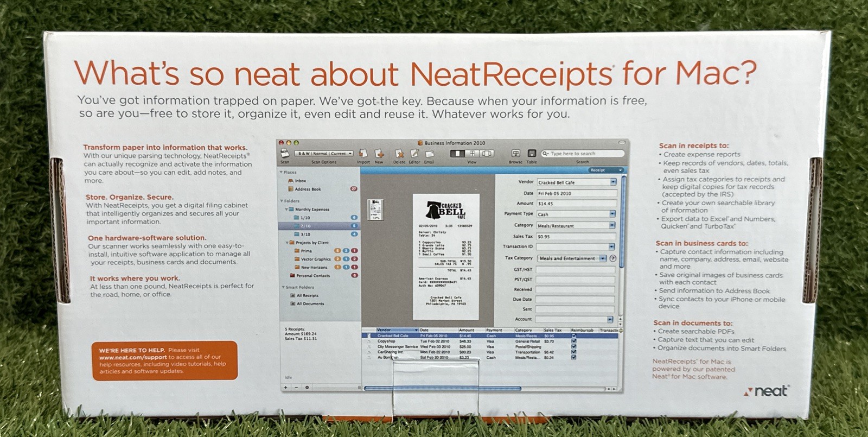Select the City Messenger Service row
The width and height of the screenshot is (868, 437).
pyautogui.click(x=491, y=346)
